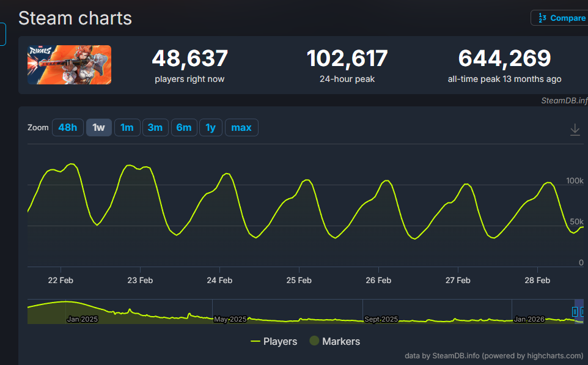Click the Steam charts heading
The width and height of the screenshot is (588, 365).
point(75,18)
